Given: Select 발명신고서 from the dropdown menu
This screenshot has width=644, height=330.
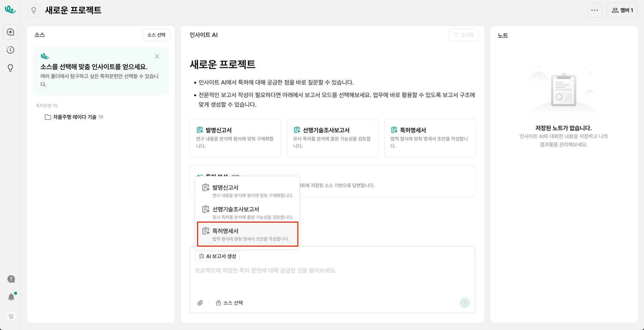Looking at the screenshot, I should [248, 191].
